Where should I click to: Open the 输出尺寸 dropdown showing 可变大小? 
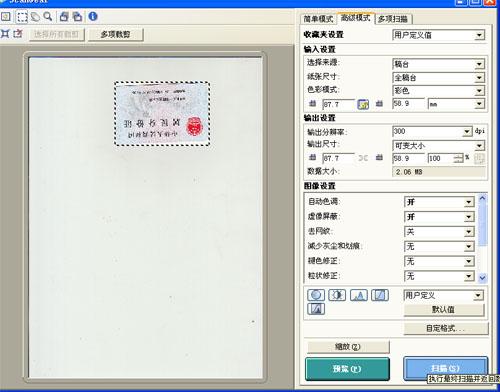(x=438, y=145)
